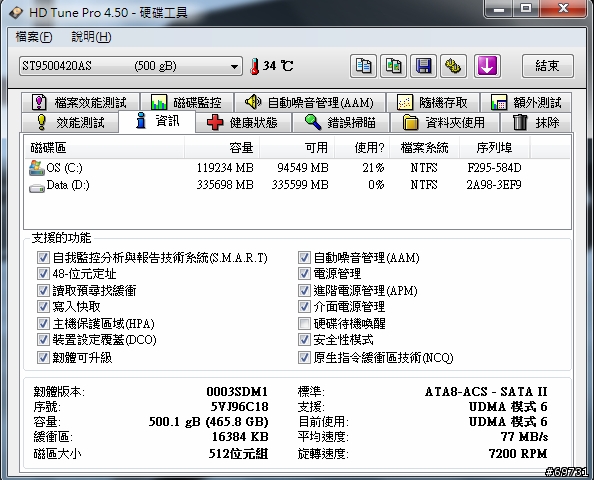Click the 94549 MB available value
The image size is (594, 480).
point(303,167)
